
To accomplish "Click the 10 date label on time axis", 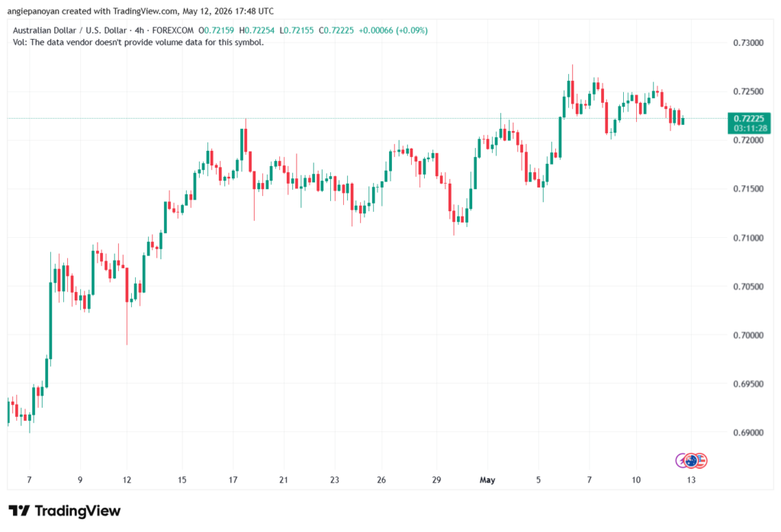I will pos(636,480).
